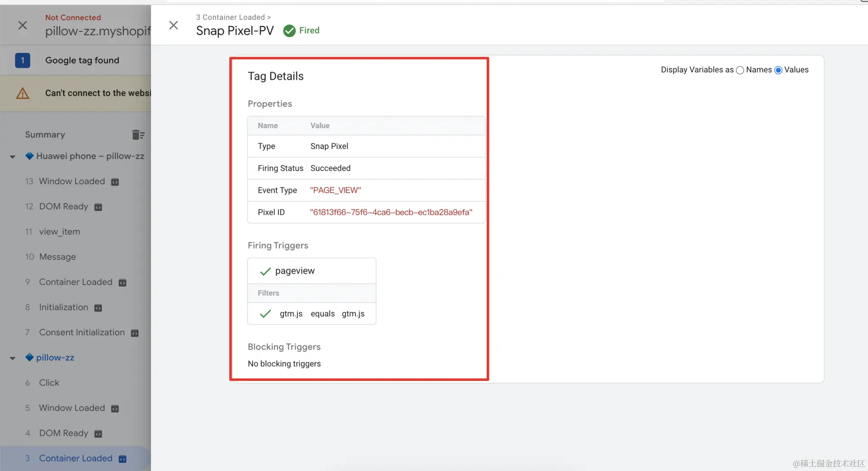Click the Snap Pixel-PV tag title
Viewport: 868px width, 471px height.
click(x=235, y=31)
